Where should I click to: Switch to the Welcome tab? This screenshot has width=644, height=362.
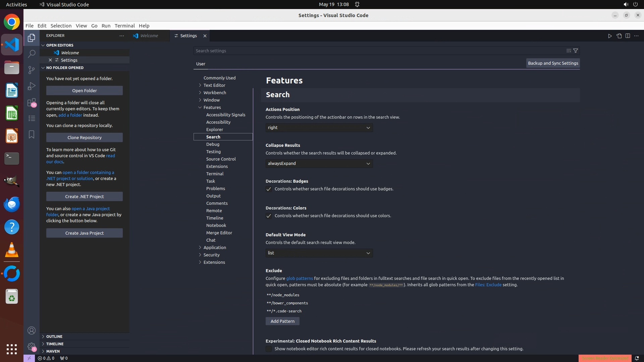coord(149,36)
